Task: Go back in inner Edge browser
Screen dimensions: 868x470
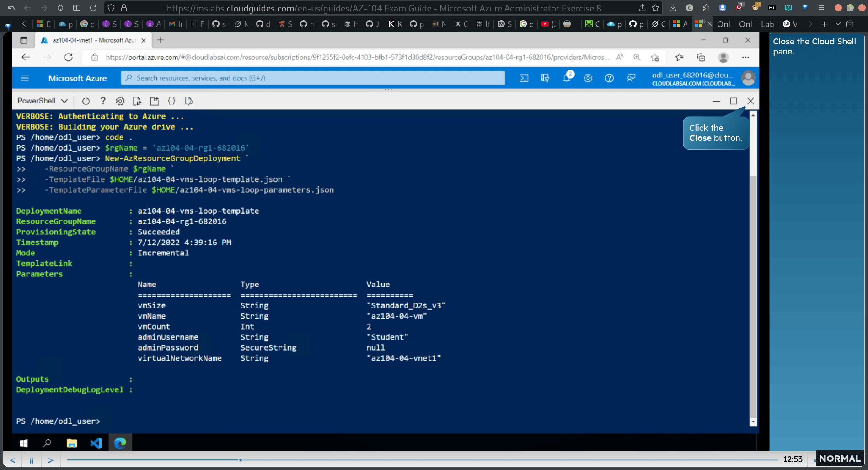Action: (x=26, y=57)
